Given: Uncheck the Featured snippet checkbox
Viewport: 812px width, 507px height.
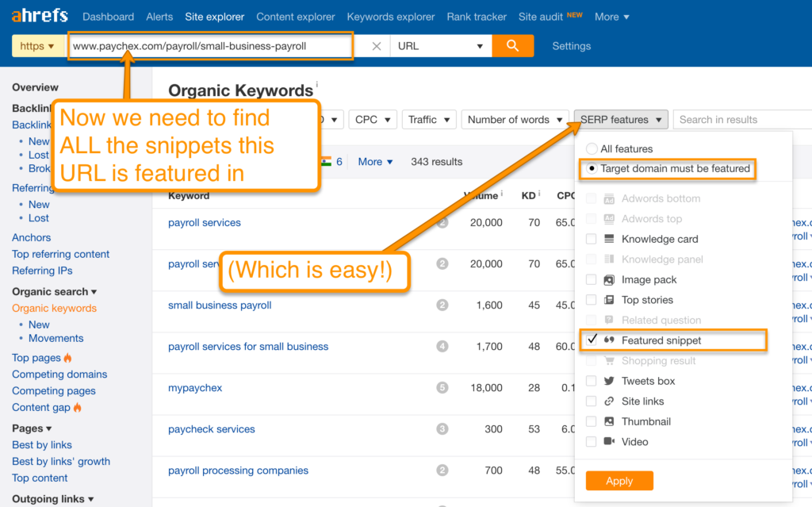Looking at the screenshot, I should click(x=592, y=340).
